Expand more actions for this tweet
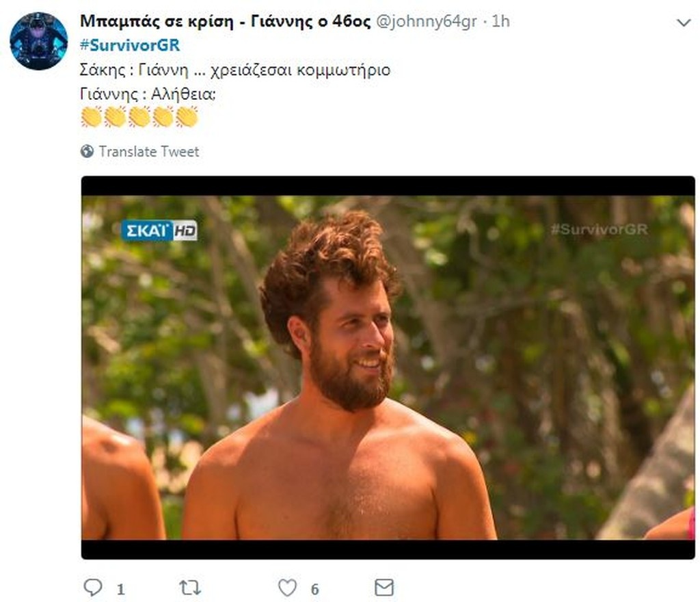The image size is (700, 602). coord(684,21)
